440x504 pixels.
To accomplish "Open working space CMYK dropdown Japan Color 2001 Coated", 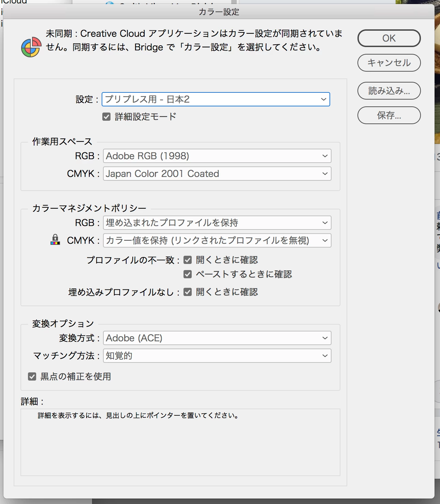I will 217,174.
